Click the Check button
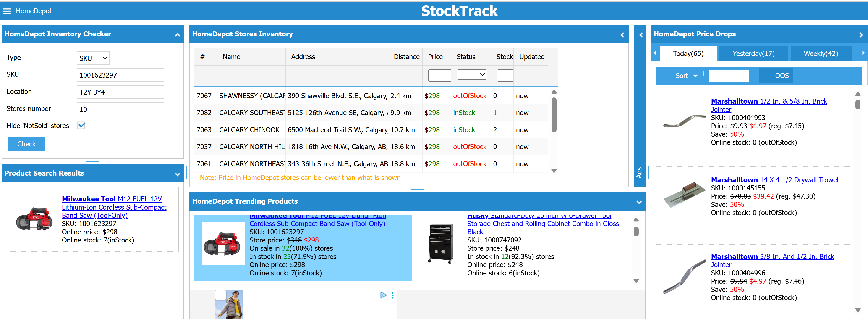The height and width of the screenshot is (332, 868). [26, 144]
